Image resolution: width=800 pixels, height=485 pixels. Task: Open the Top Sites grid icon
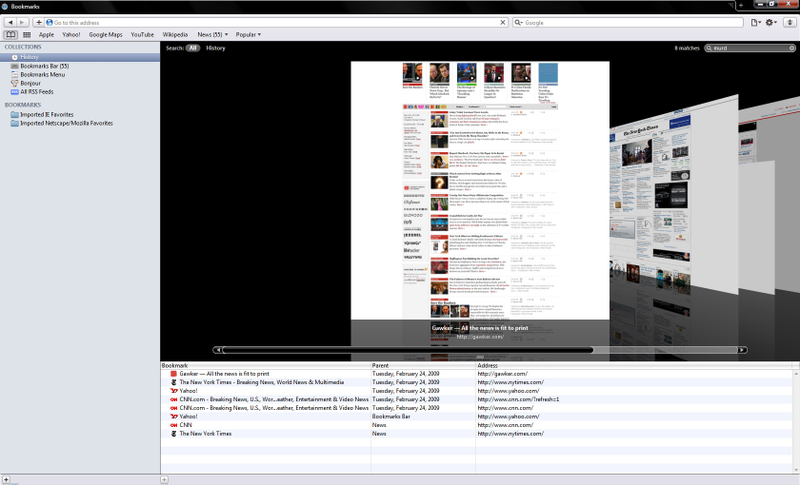coord(27,35)
